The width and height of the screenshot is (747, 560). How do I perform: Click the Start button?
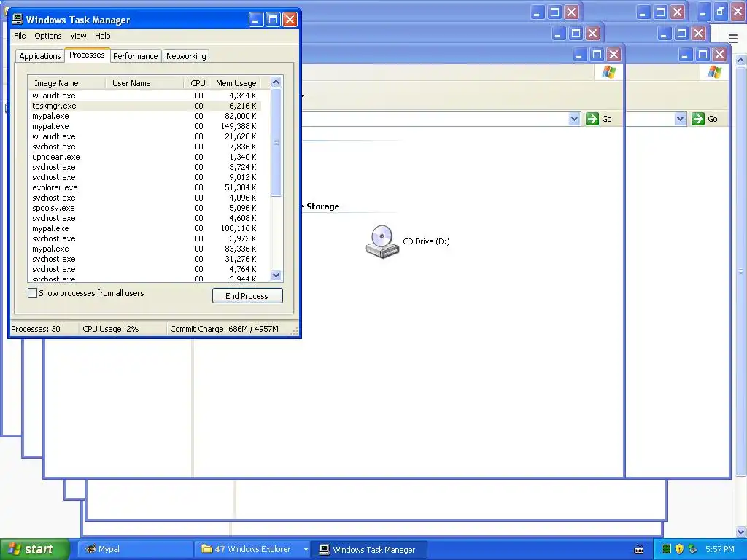click(x=34, y=549)
